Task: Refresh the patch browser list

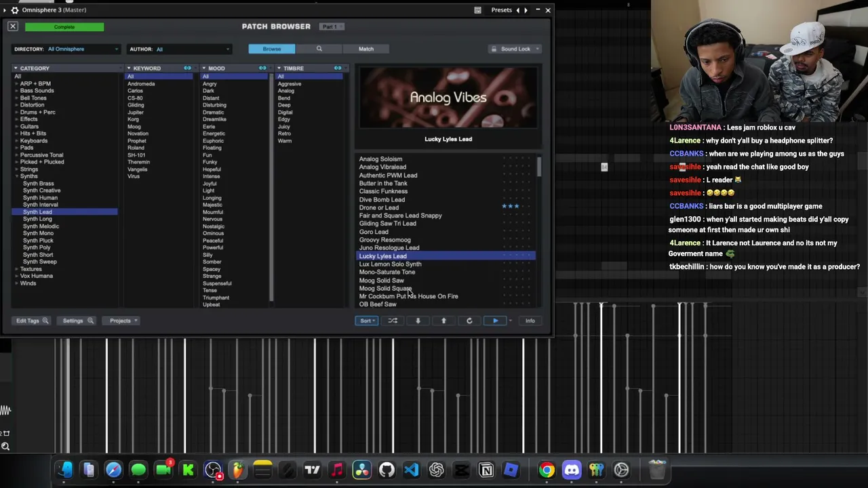Action: coord(469,321)
